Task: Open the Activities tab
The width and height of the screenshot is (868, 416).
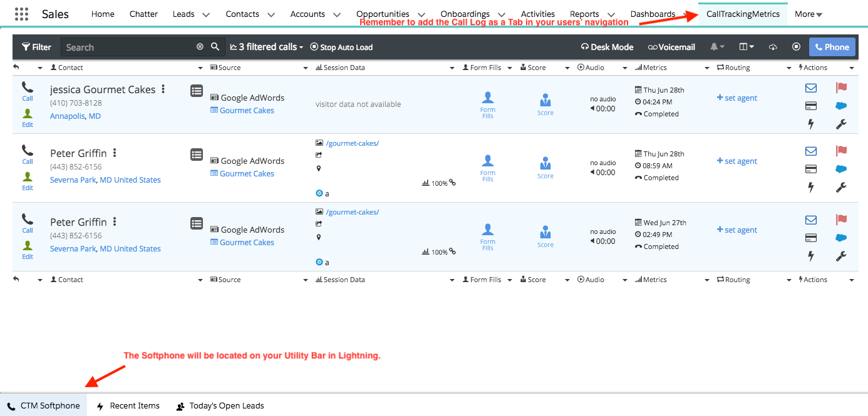Action: (538, 14)
